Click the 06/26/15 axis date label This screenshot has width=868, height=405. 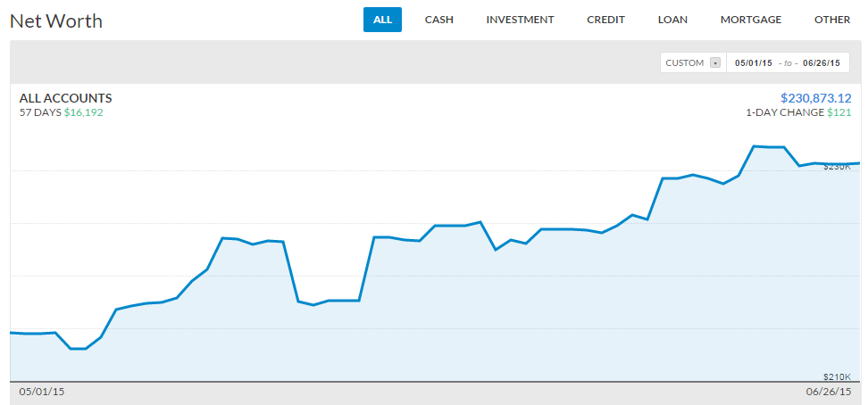click(828, 392)
